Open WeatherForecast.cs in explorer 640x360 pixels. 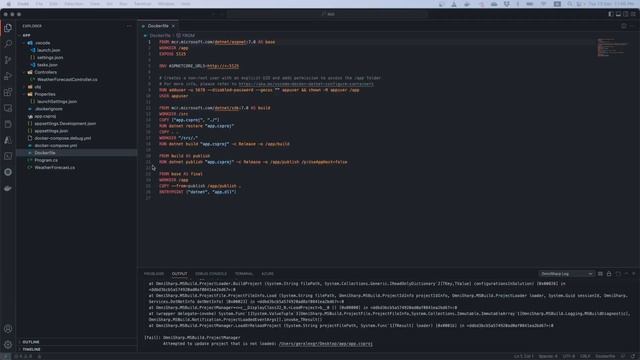coord(55,168)
